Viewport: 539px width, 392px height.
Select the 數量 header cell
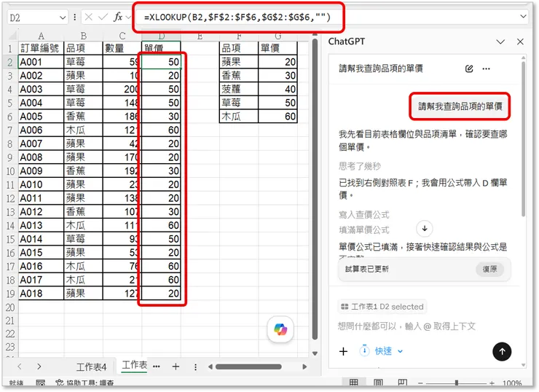click(x=122, y=48)
